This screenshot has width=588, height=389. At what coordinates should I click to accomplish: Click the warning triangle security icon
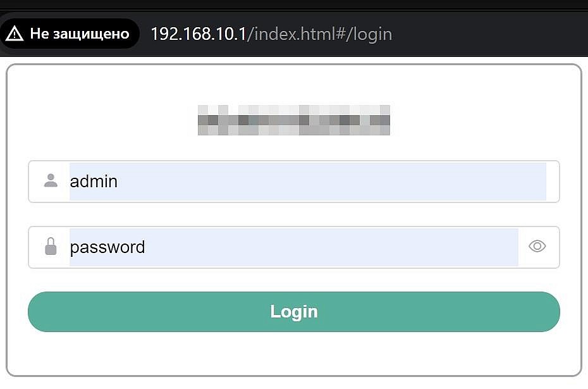(x=15, y=34)
